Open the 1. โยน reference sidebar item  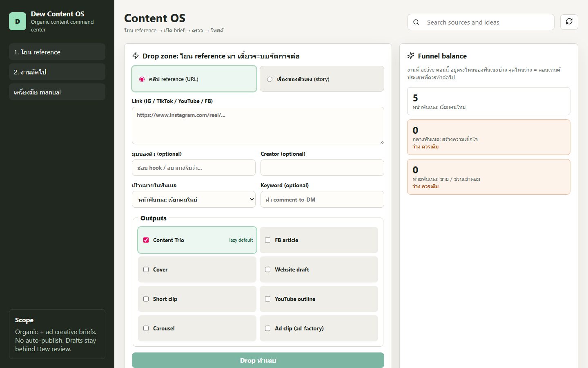57,52
